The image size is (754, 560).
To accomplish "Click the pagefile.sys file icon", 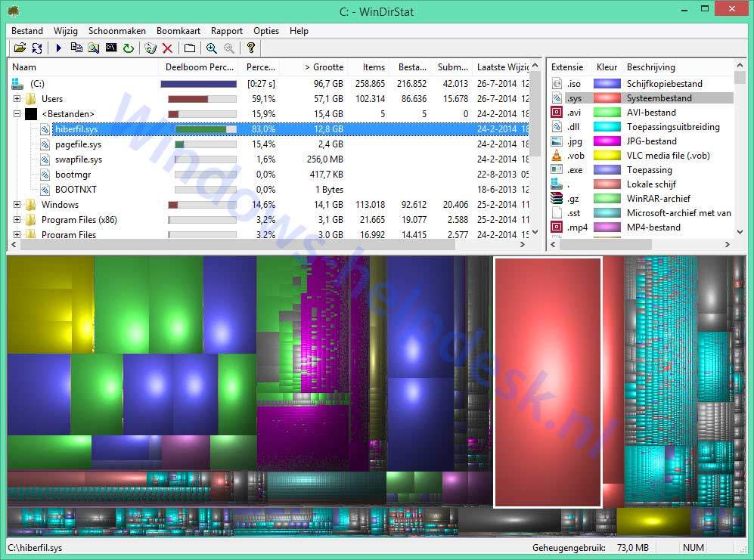I will tap(45, 144).
